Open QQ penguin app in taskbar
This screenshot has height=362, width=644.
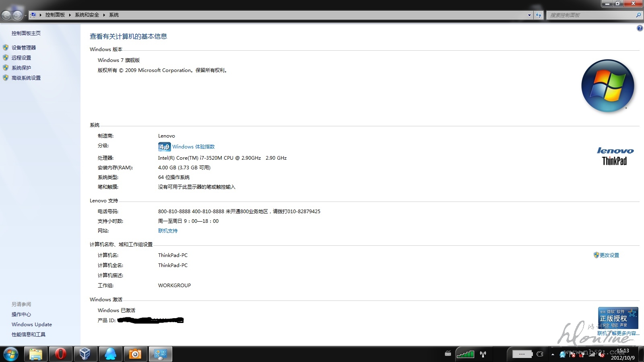point(110,354)
